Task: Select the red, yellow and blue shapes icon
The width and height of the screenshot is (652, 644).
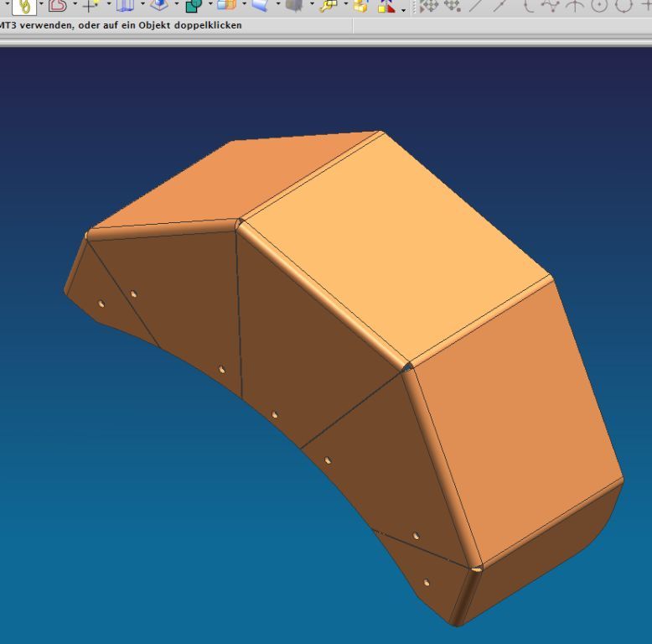Action: click(x=386, y=6)
